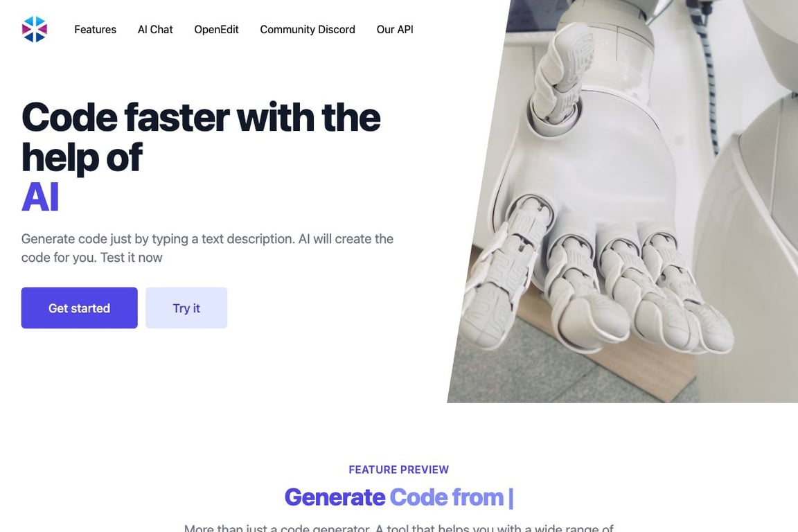Click the light purple 'Code from' text
The height and width of the screenshot is (532, 798).
[447, 497]
